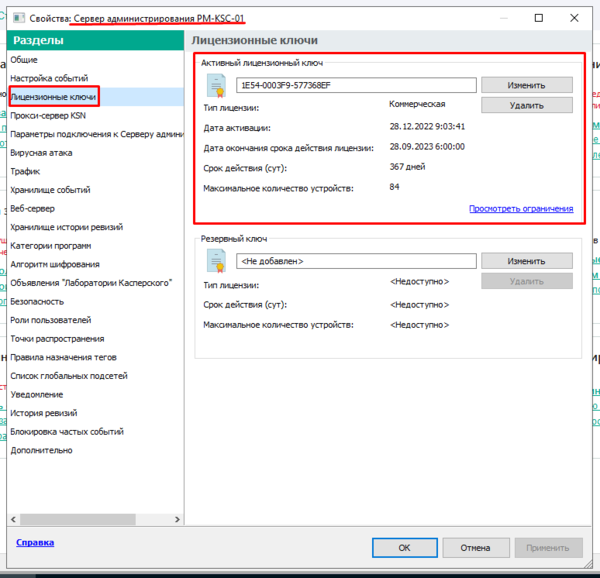Click Изменить for the reserve key
The height and width of the screenshot is (578, 600).
tap(527, 261)
